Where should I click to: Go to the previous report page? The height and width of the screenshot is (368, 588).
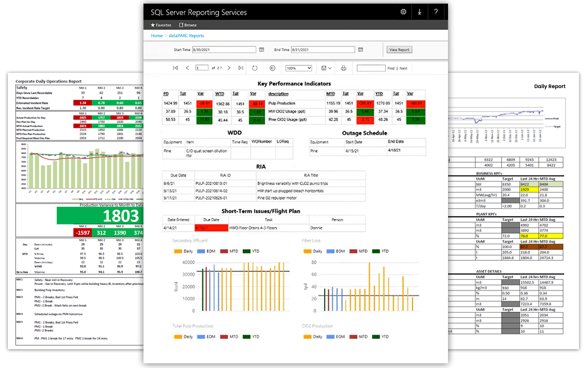pos(187,68)
